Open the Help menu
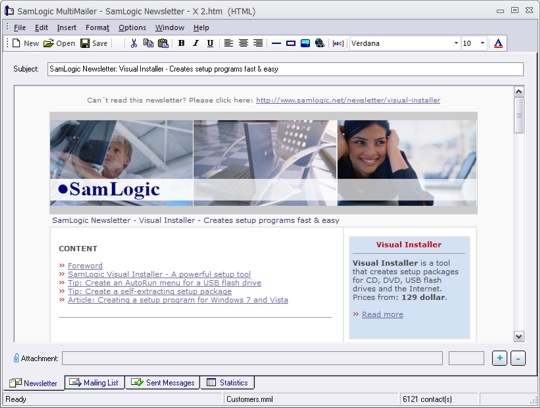Viewport: 540px width, 408px height. pyautogui.click(x=201, y=28)
